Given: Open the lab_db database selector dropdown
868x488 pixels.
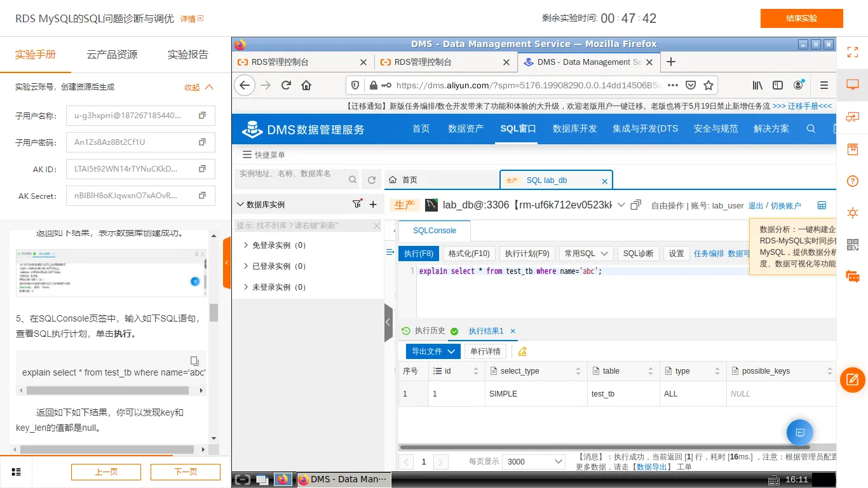Looking at the screenshot, I should click(x=621, y=205).
